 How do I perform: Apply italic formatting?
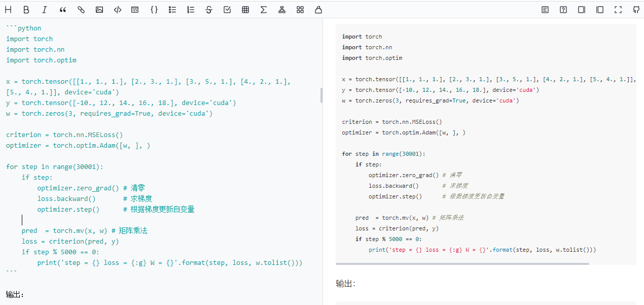point(45,10)
